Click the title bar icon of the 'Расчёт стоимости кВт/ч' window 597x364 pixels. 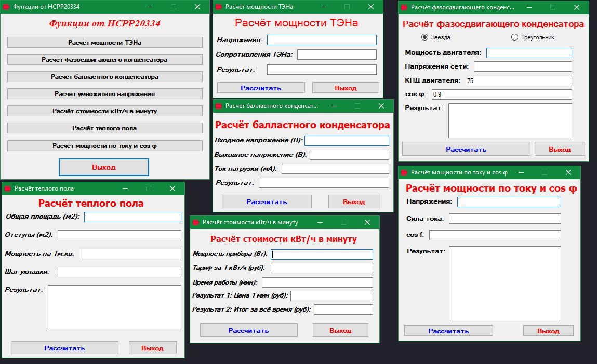tap(195, 222)
